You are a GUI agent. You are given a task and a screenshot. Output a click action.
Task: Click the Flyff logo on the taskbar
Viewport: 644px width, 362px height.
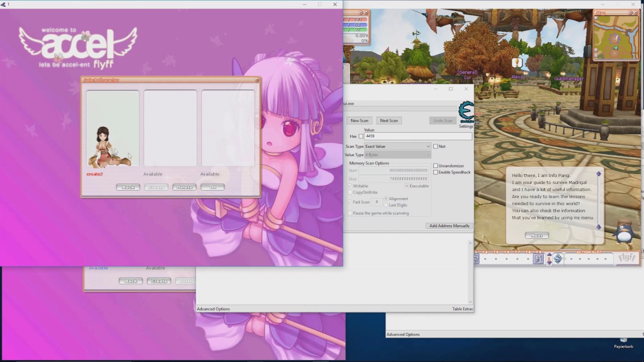click(x=627, y=258)
